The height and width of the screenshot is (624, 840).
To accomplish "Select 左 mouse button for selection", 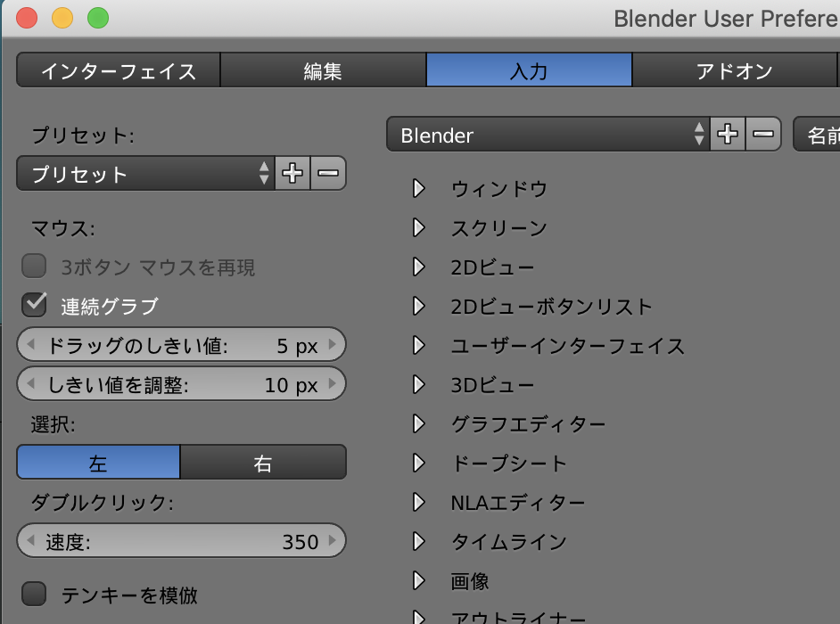I will pos(99,463).
